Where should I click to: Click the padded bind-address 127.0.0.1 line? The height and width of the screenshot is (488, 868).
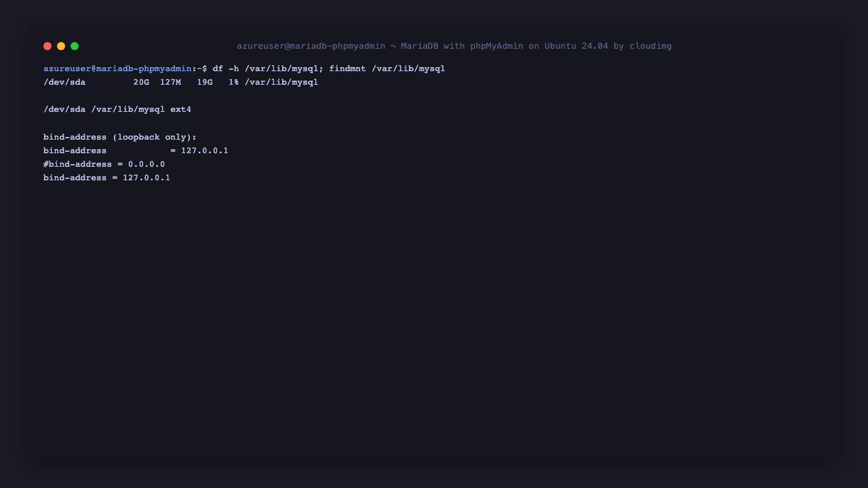click(x=136, y=150)
